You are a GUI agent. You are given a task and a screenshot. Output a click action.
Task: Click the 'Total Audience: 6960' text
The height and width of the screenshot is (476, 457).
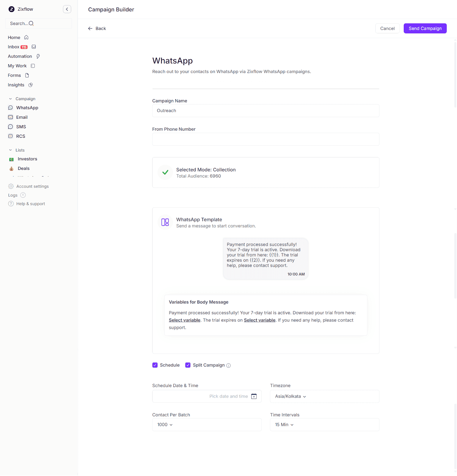[199, 176]
